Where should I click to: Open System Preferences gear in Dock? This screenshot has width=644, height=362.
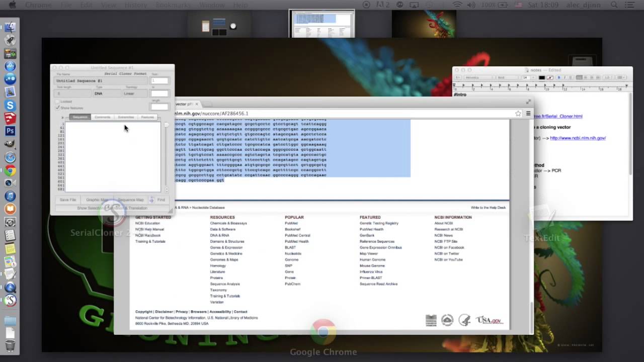[10, 222]
